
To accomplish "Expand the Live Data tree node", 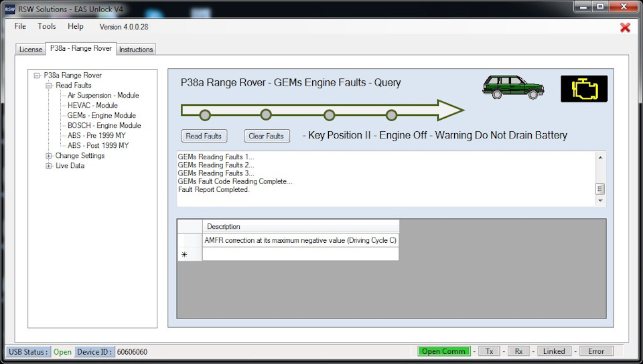I will tap(48, 166).
